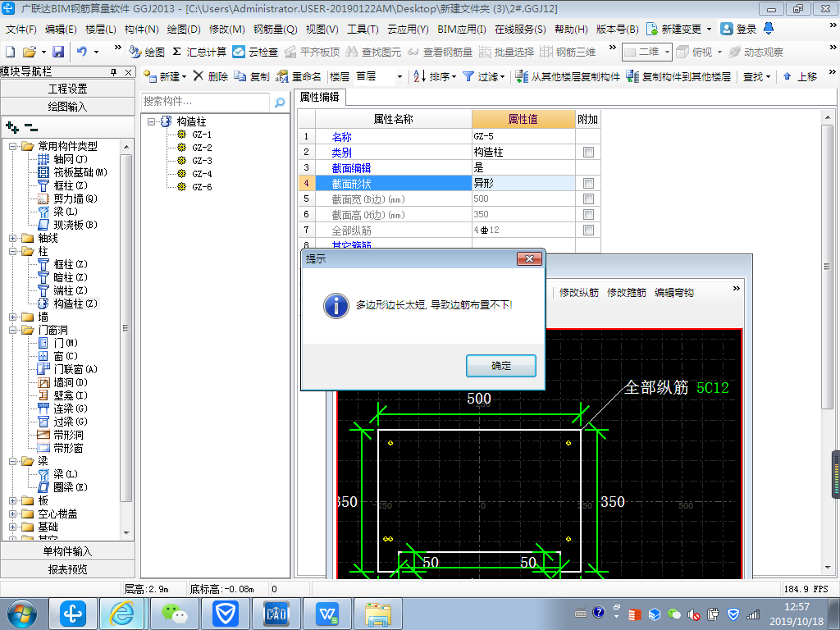This screenshot has width=840, height=630.
Task: Open the 绘图 drawing tool
Action: click(x=147, y=52)
